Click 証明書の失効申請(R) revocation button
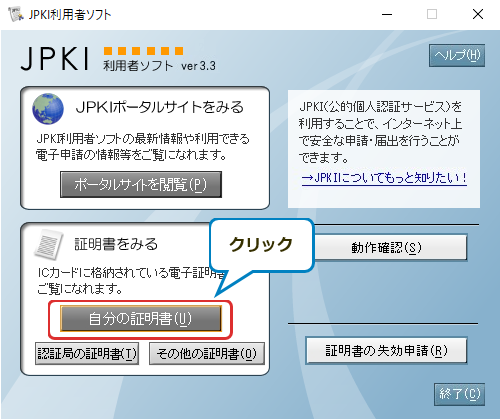The width and height of the screenshot is (500, 420). [x=386, y=351]
